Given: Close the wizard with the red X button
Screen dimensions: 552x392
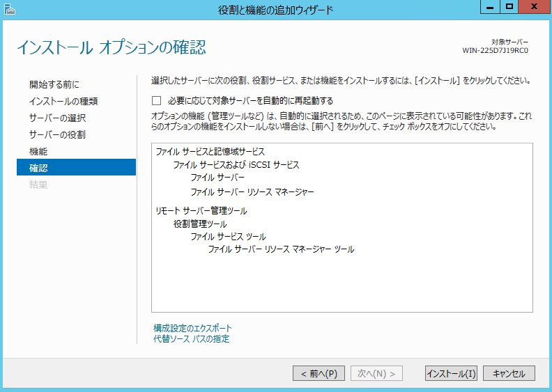Looking at the screenshot, I should pyautogui.click(x=533, y=8).
